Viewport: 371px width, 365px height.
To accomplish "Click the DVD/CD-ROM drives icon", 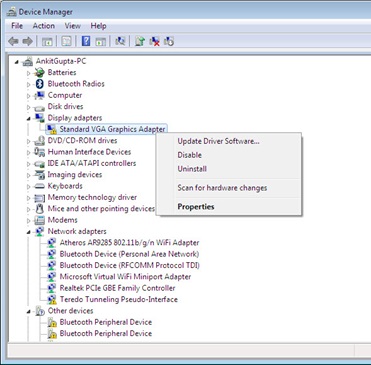I will point(40,140).
